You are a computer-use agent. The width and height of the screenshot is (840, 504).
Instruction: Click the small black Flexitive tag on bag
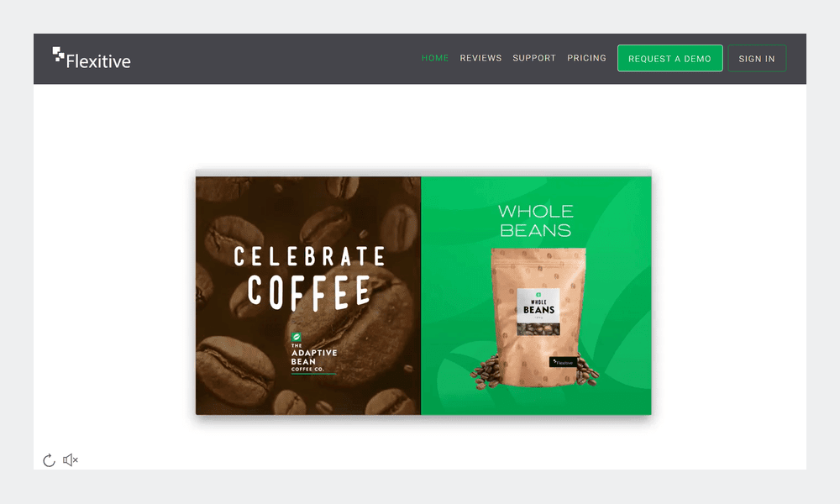point(563,363)
